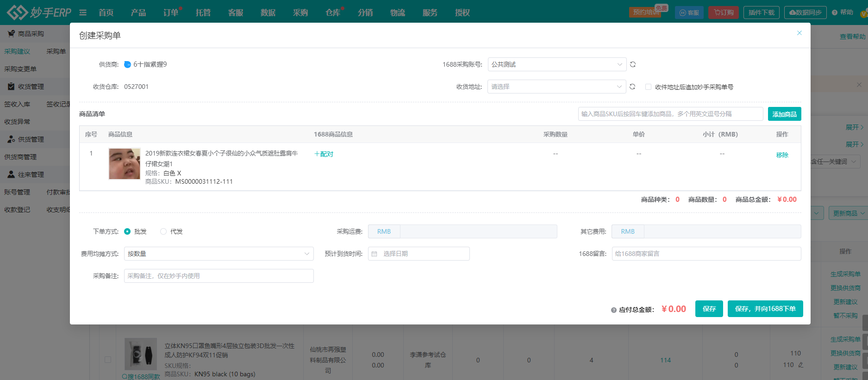Click 保存 button in dialog

709,309
